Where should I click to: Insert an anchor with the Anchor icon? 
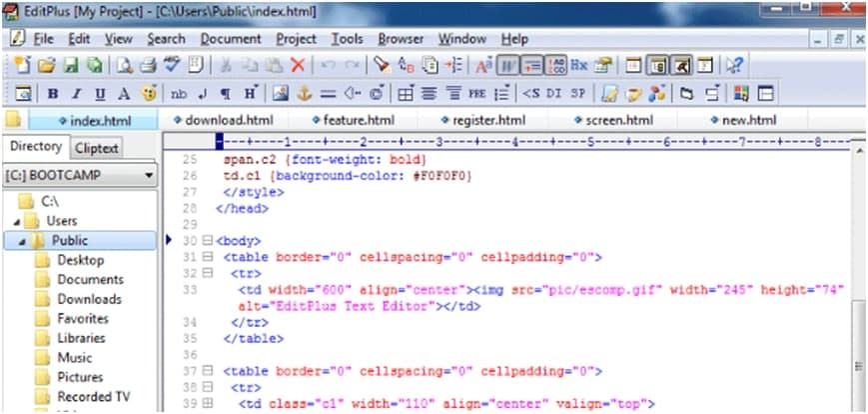[x=305, y=94]
